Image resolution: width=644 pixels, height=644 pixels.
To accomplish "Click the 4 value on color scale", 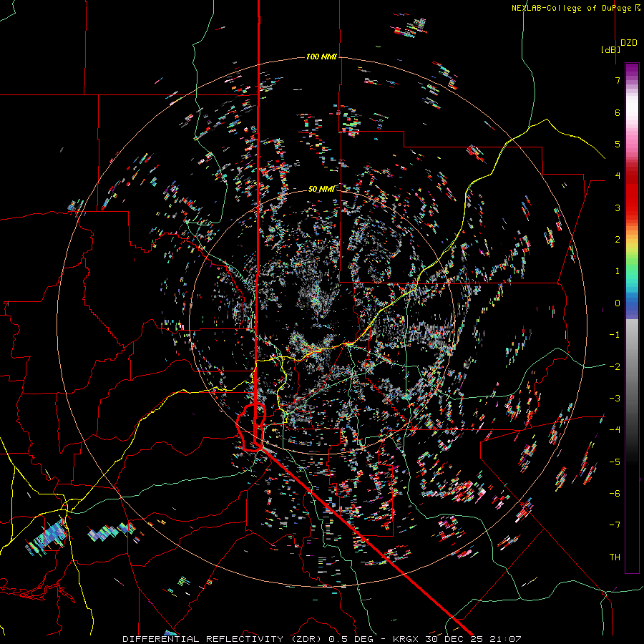I will pyautogui.click(x=618, y=176).
